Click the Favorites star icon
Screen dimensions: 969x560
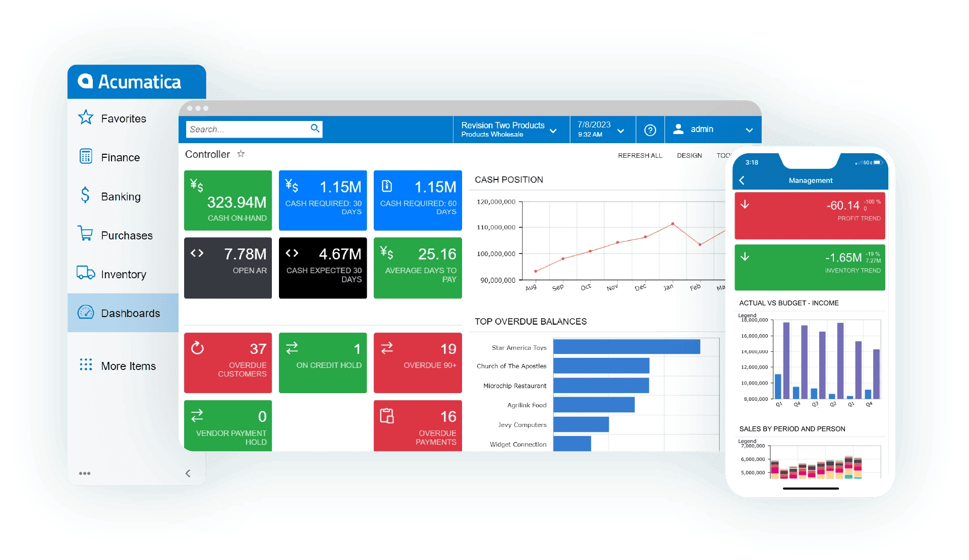pos(86,117)
